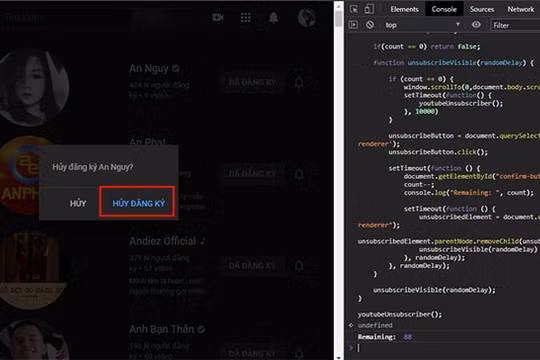The width and height of the screenshot is (540, 360).
Task: Click the page scrollbar down arrow
Action: [339, 357]
